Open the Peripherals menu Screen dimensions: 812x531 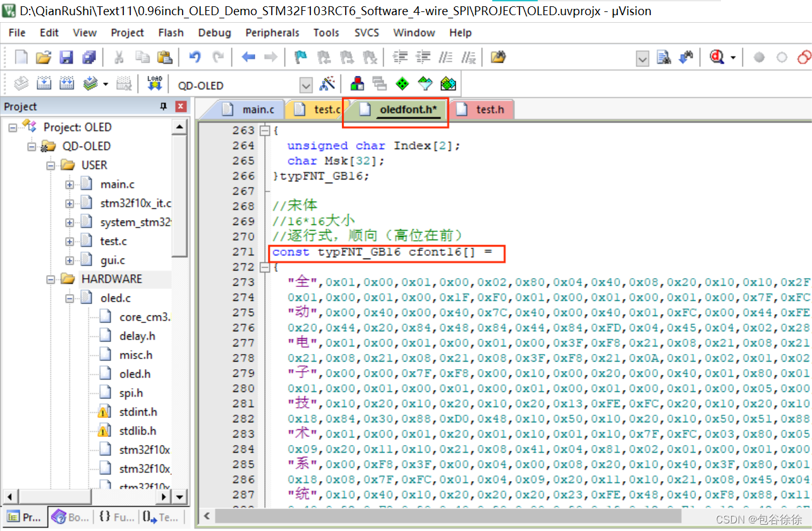[x=272, y=33]
